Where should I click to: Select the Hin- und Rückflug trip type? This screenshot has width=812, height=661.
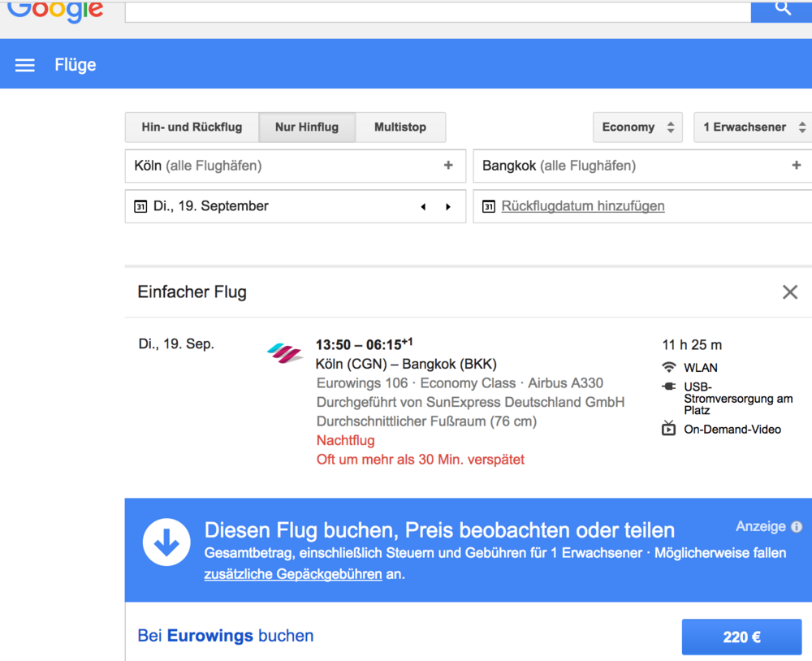192,127
